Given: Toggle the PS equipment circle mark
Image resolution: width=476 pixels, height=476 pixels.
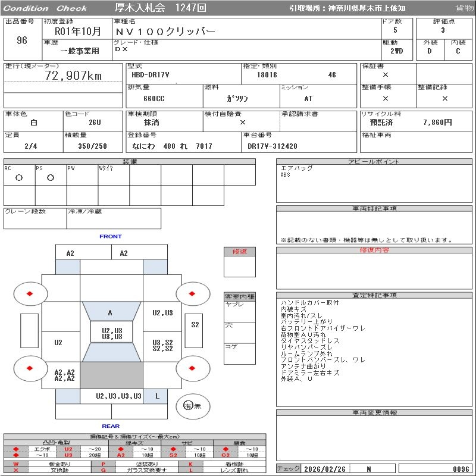Looking at the screenshot, I should (x=51, y=178).
